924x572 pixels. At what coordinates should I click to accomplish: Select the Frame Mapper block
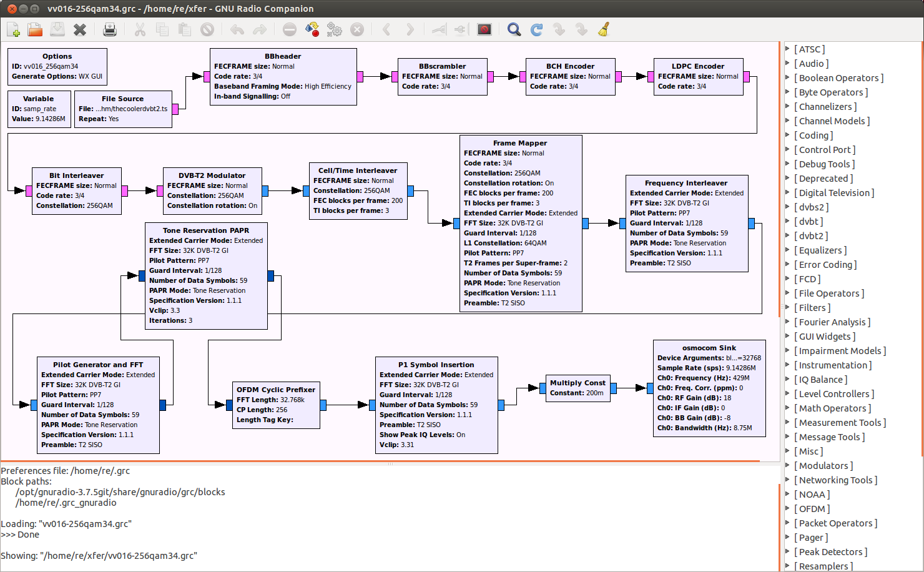pyautogui.click(x=521, y=223)
